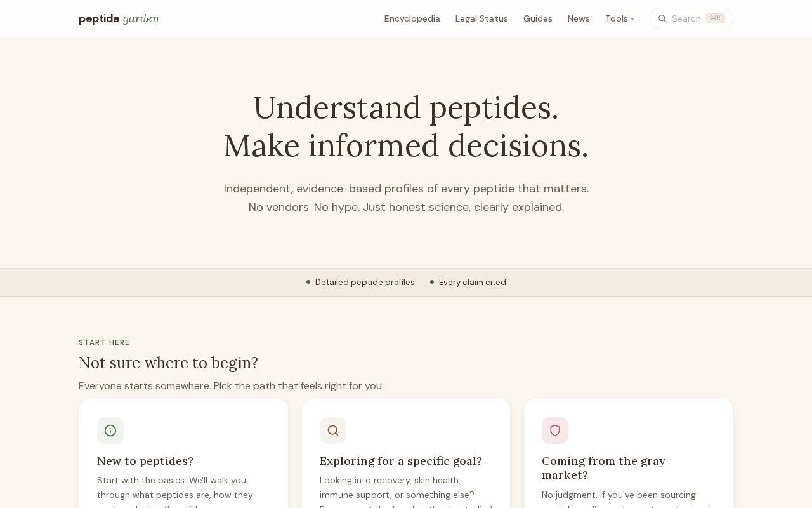
Task: Click the Every claim cited label
Action: click(x=473, y=282)
